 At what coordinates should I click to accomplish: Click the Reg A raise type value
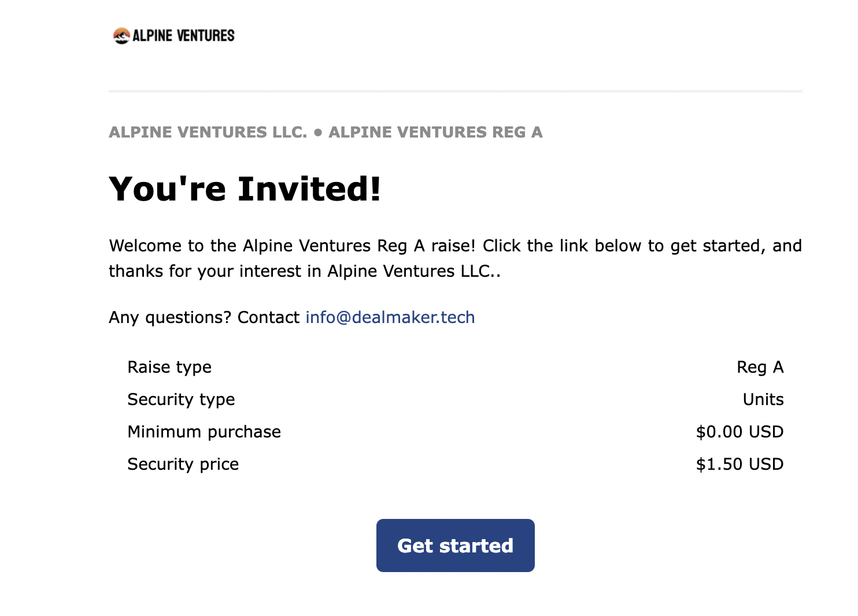[x=760, y=367]
